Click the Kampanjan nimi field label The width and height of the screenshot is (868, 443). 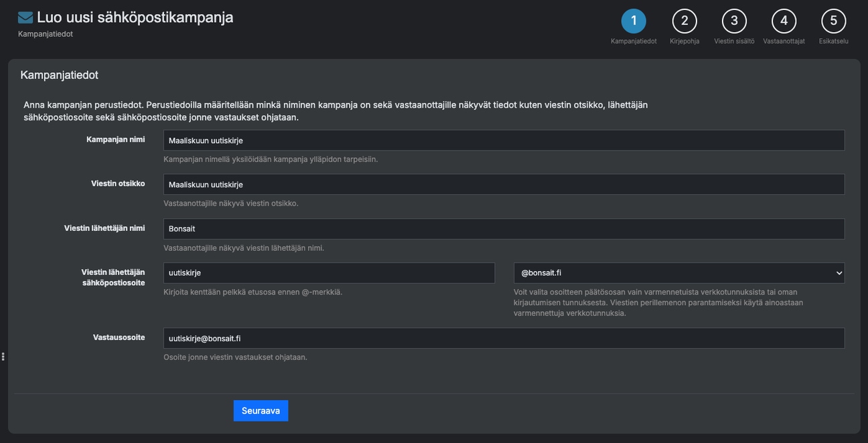[115, 140]
